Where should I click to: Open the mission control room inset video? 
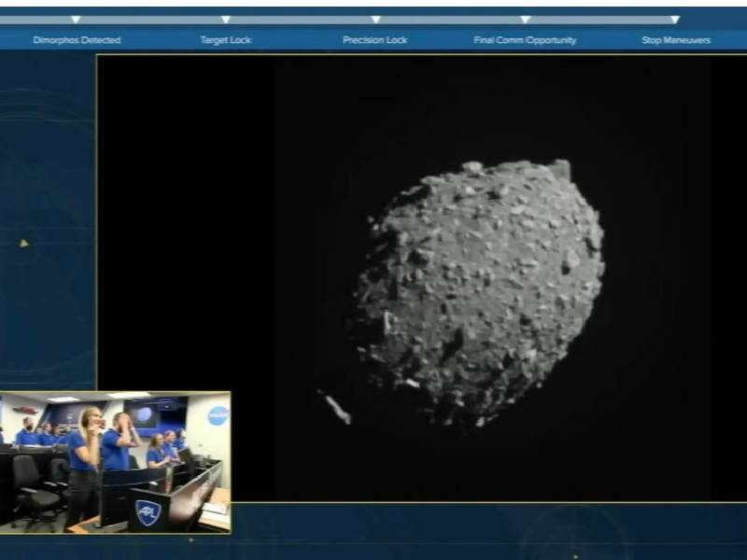[115, 462]
